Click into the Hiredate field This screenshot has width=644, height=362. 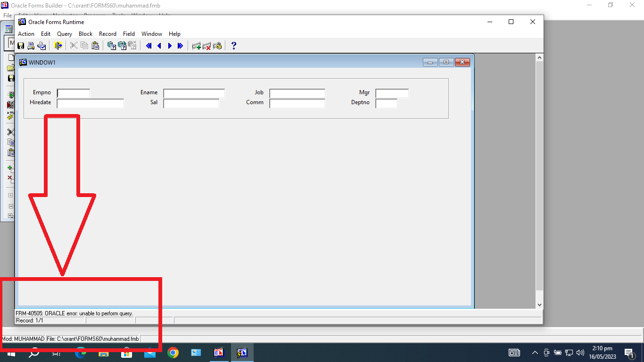(x=90, y=103)
